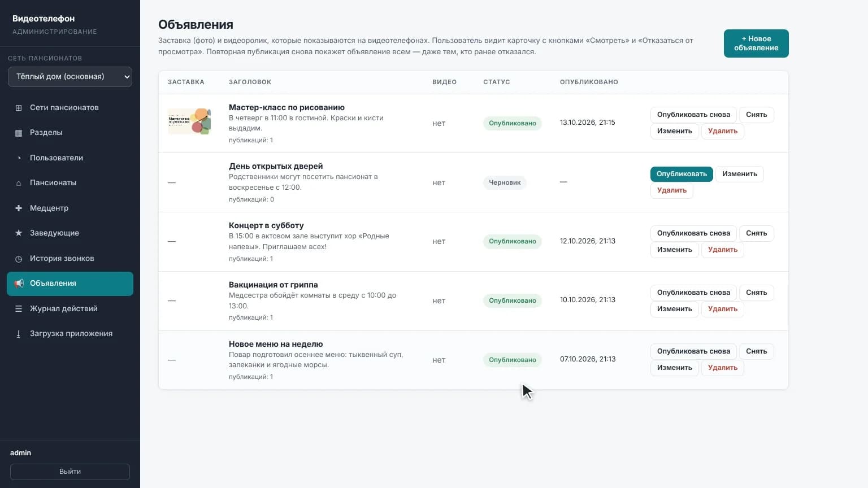Open the Мастер-класс по рисованию thumbnail

tap(189, 121)
